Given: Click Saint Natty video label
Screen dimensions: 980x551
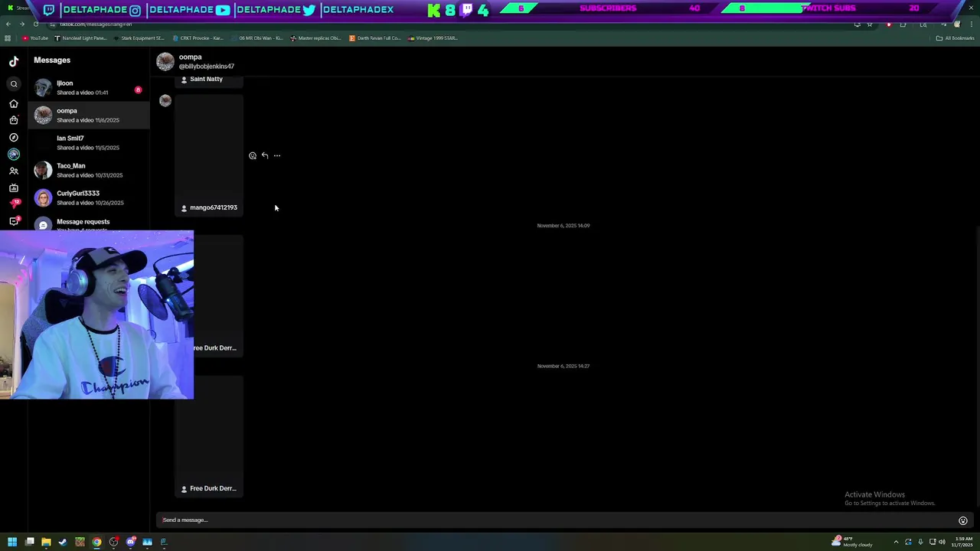Looking at the screenshot, I should tap(206, 79).
